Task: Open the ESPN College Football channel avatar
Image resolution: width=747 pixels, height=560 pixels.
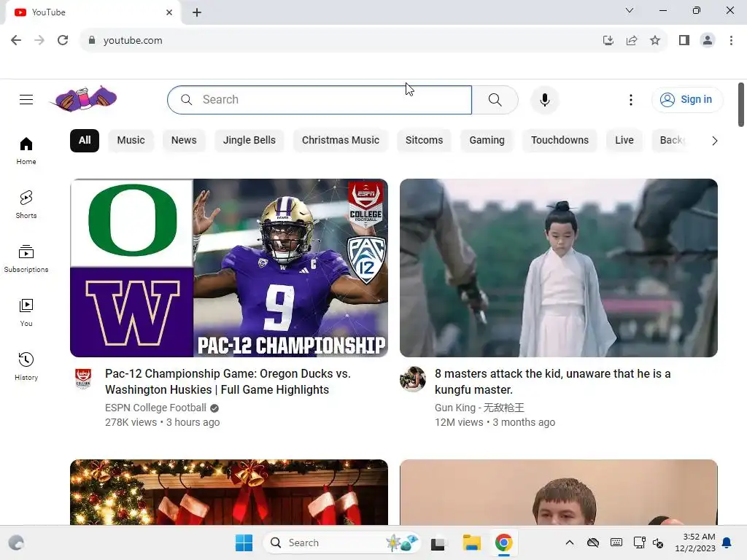Action: click(83, 379)
